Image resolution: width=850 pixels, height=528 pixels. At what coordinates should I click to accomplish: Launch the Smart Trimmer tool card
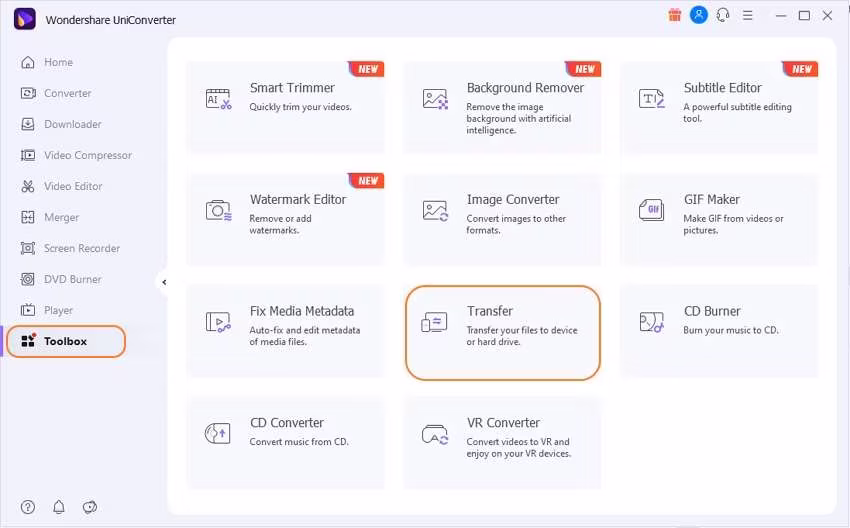285,108
